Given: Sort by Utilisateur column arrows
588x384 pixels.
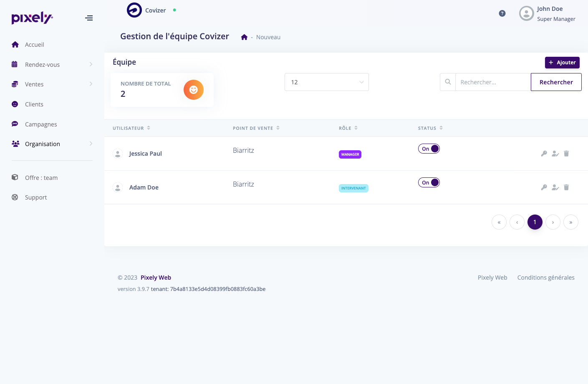Looking at the screenshot, I should [149, 128].
